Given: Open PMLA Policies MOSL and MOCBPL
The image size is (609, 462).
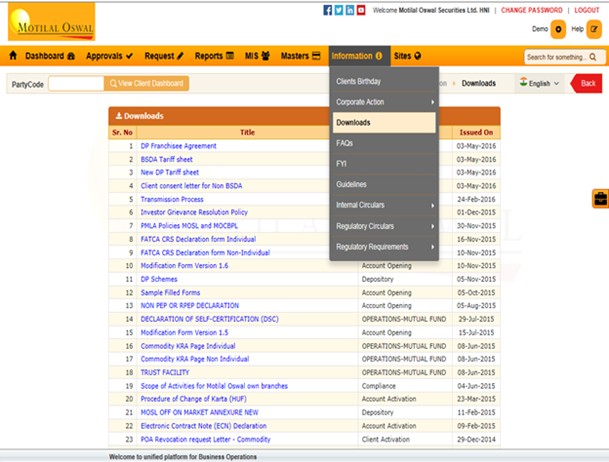Looking at the screenshot, I should [189, 226].
